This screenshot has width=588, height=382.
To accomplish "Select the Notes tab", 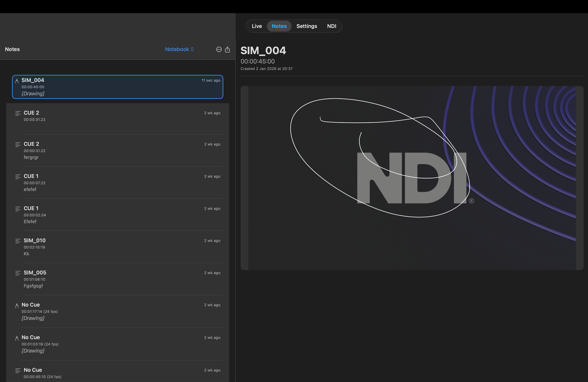I will [279, 26].
